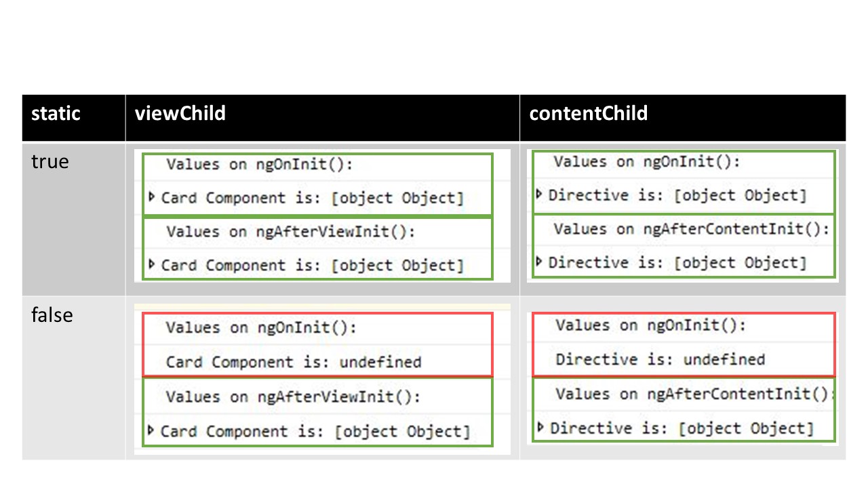
Task: Click 'Values on ngOnInit()' in false viewChild cell
Action: click(261, 328)
